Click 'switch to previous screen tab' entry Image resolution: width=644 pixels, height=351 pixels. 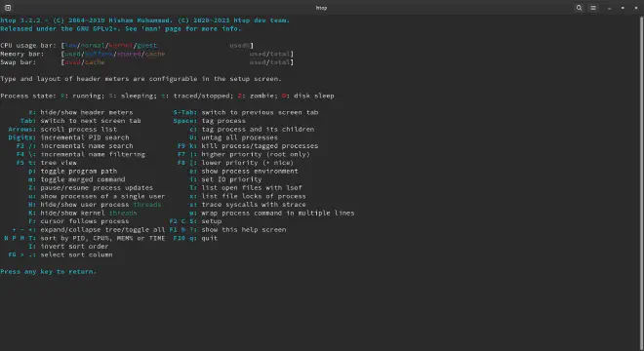point(260,112)
